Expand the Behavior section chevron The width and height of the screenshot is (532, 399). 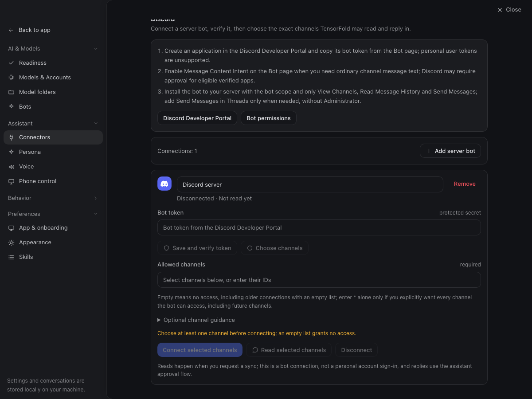96,198
